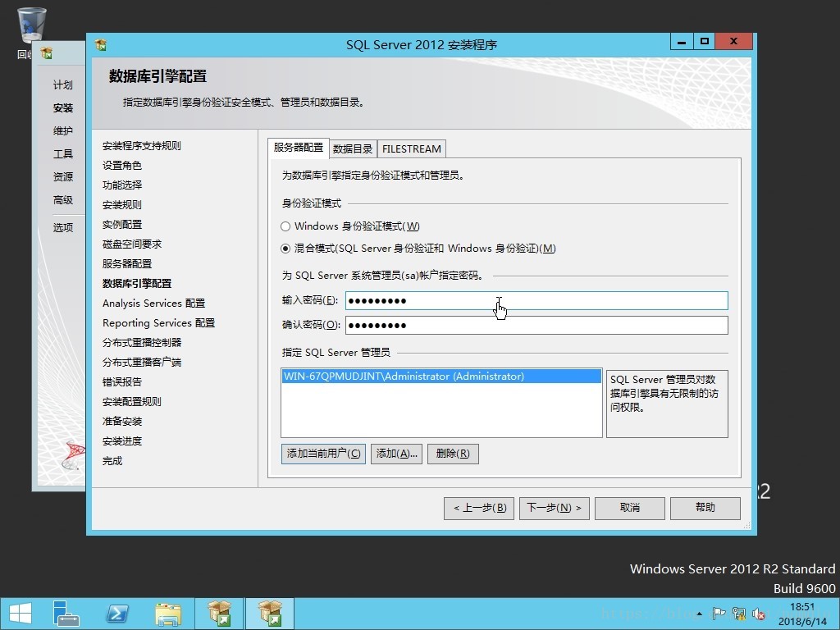Click the 功能选择 step
This screenshot has height=630, width=840.
coord(121,185)
